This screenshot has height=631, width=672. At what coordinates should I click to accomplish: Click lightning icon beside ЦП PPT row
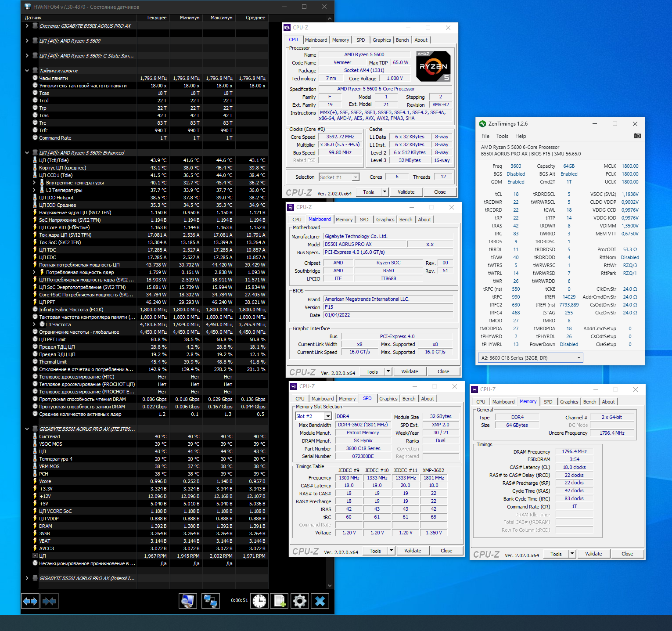[35, 302]
